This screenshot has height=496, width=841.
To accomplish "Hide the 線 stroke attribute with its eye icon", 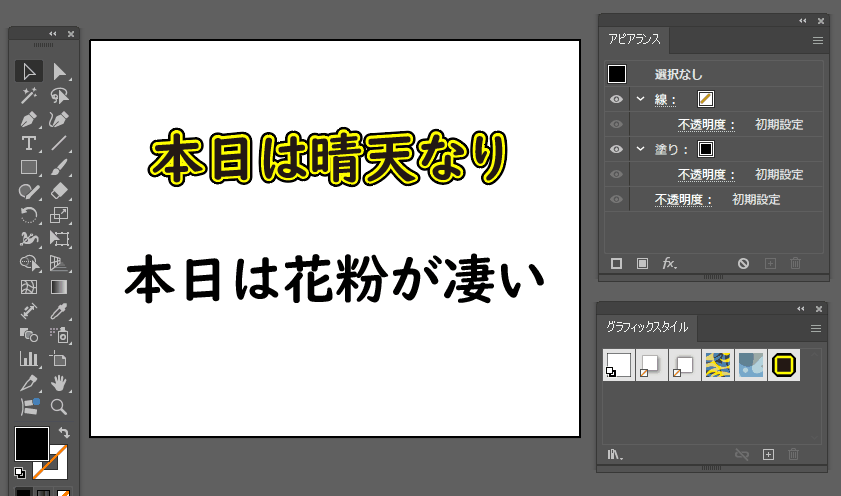I will coord(616,99).
